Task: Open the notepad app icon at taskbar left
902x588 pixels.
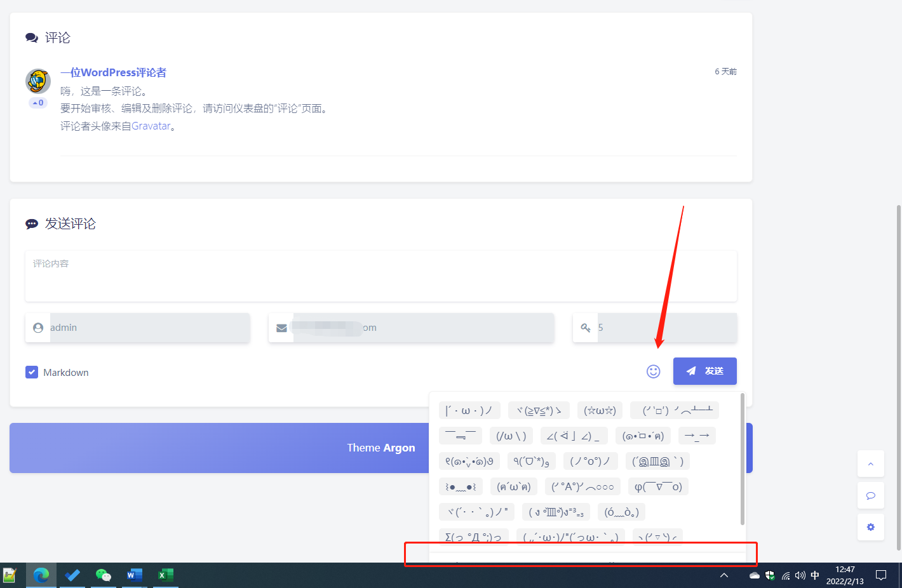Action: tap(10, 575)
